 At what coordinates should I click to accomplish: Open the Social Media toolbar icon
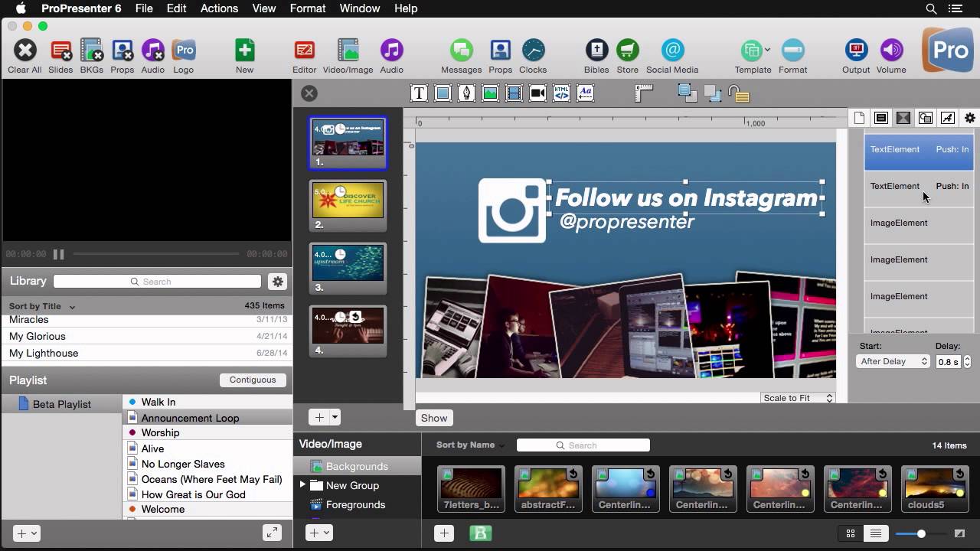click(x=672, y=51)
